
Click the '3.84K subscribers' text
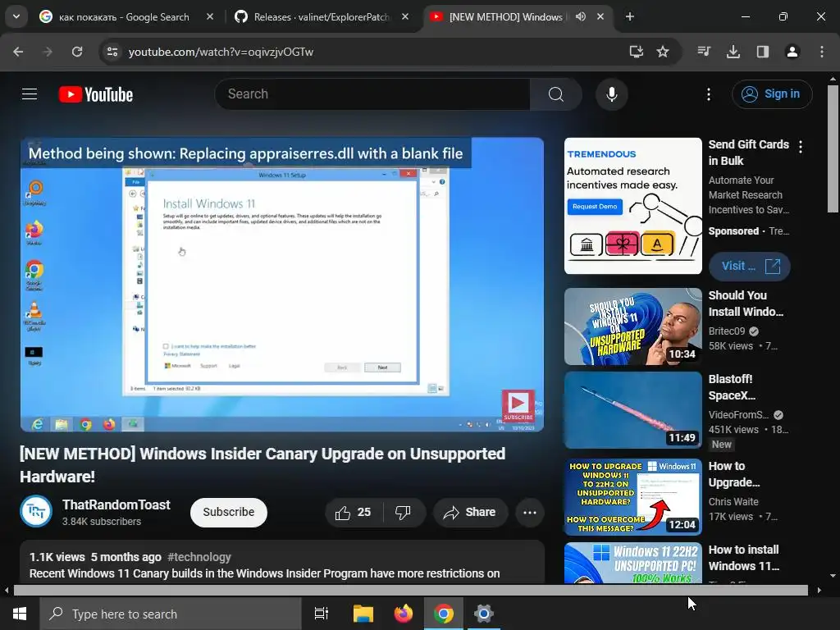102,522
